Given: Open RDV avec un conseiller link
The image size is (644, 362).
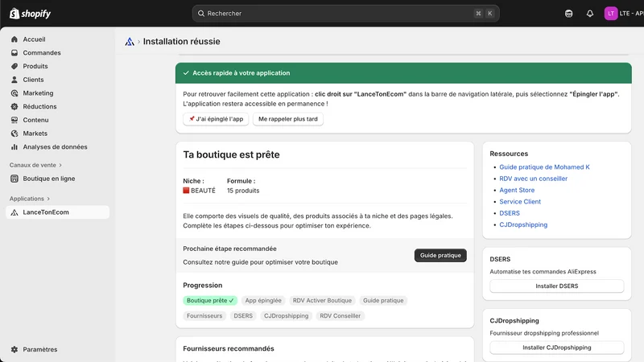Looking at the screenshot, I should (533, 179).
